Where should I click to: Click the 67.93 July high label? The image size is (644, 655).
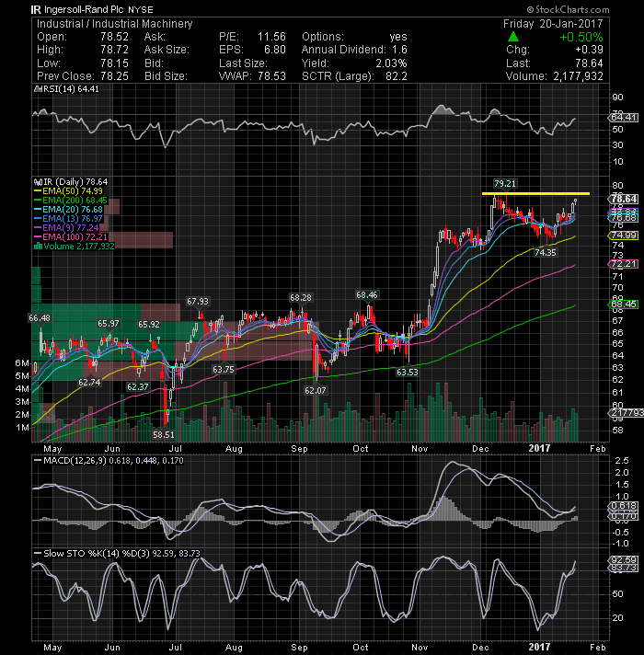[x=198, y=301]
